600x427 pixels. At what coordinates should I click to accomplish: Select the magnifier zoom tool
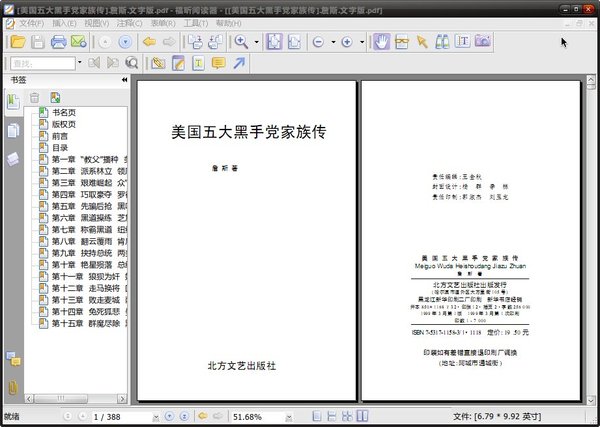[x=241, y=41]
